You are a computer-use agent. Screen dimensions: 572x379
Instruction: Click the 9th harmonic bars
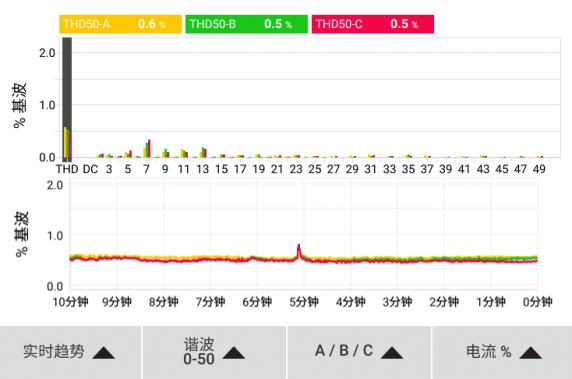pos(165,153)
